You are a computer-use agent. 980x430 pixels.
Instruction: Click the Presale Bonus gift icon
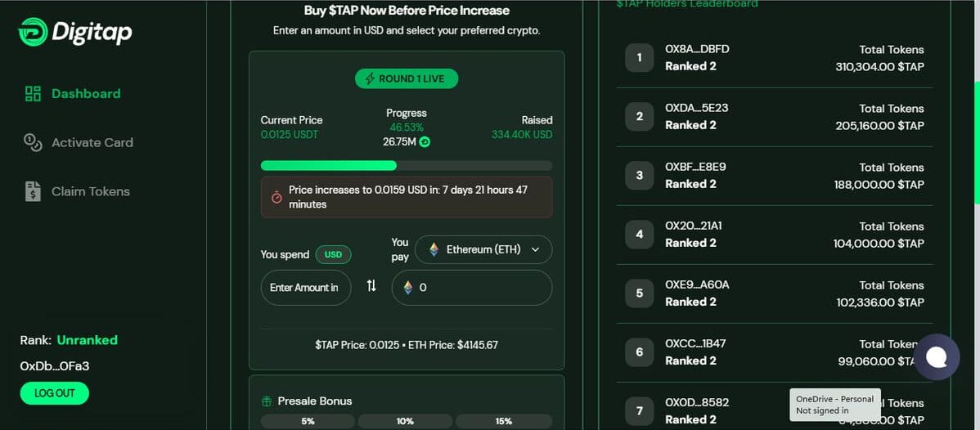[267, 401]
